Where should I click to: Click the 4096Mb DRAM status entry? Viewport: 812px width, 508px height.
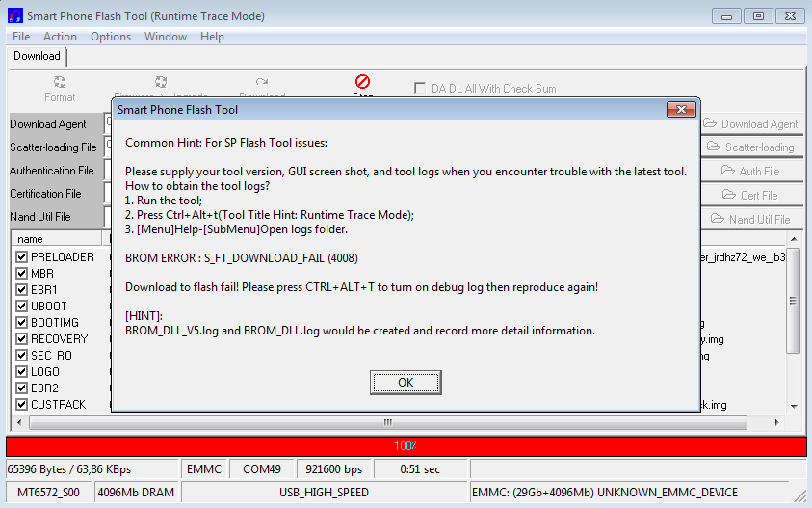click(x=136, y=492)
